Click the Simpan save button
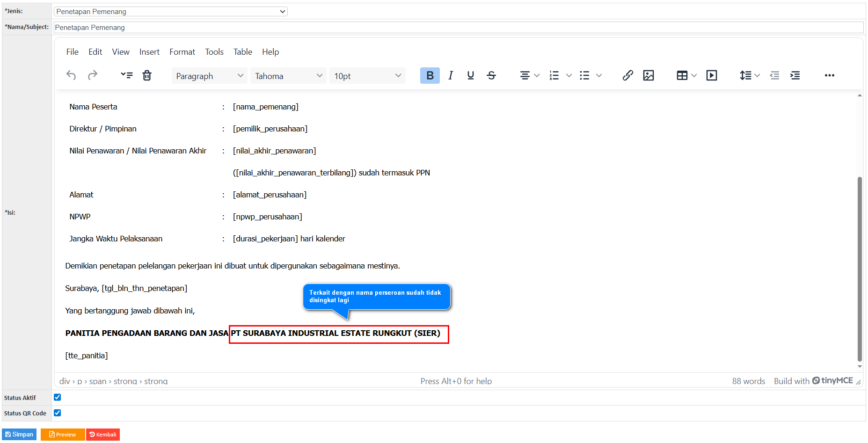868x443 pixels. 19,435
